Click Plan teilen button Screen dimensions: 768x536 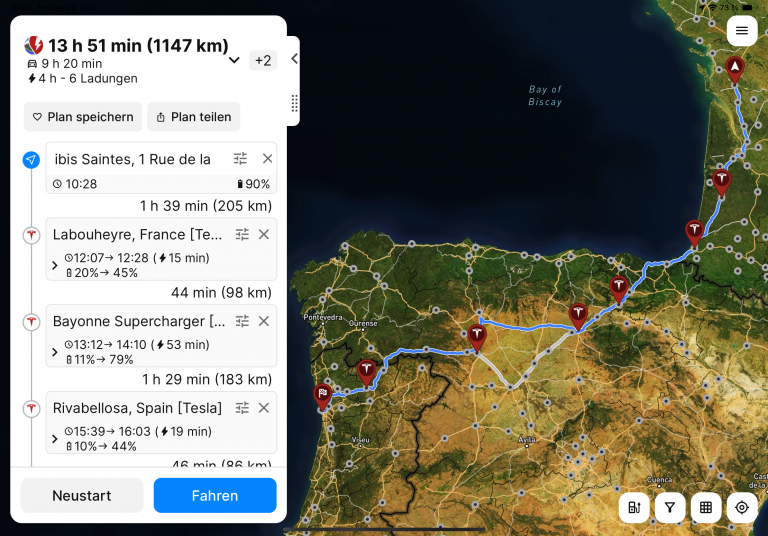[x=193, y=117]
